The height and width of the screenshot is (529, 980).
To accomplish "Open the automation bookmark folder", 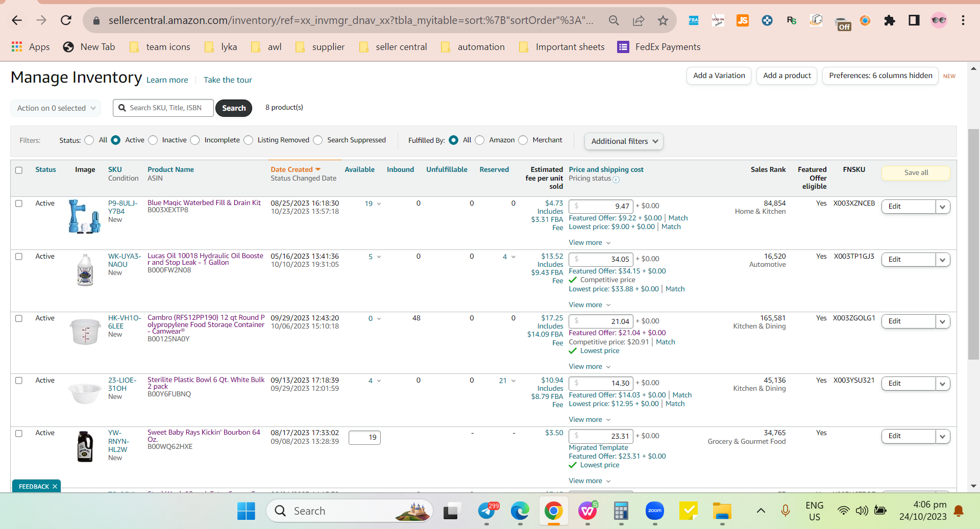I will coord(473,47).
